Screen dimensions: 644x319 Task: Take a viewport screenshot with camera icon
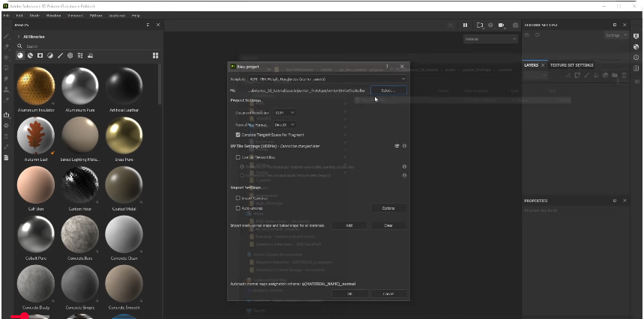click(x=516, y=25)
